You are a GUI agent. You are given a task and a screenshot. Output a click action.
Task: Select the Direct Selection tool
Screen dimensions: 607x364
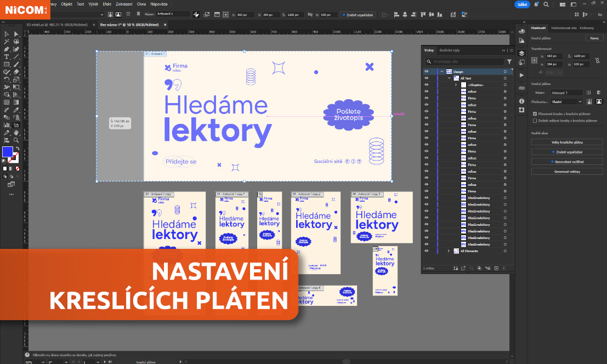[x=16, y=34]
